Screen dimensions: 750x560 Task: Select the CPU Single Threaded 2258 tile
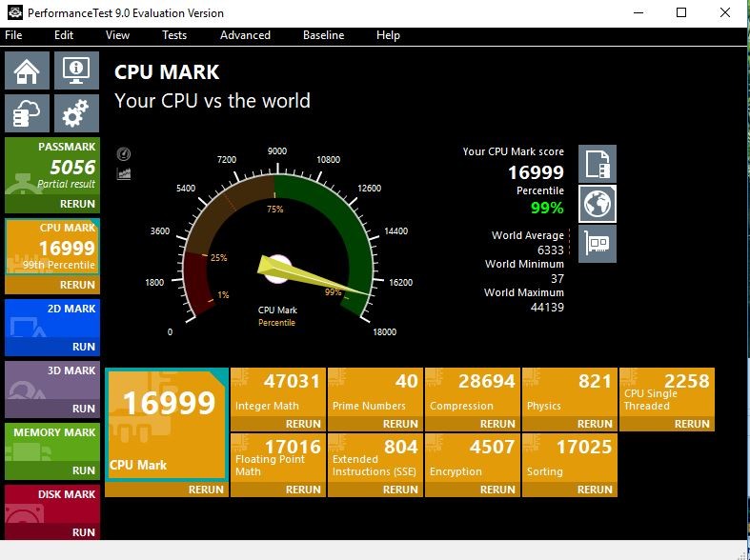(667, 392)
